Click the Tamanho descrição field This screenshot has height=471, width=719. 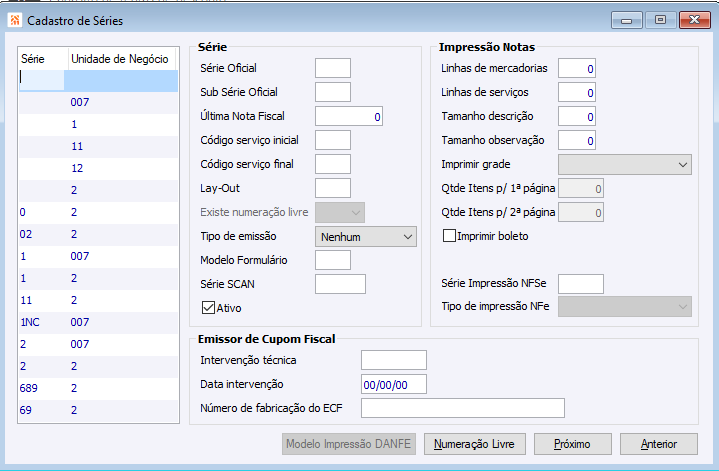tap(577, 116)
